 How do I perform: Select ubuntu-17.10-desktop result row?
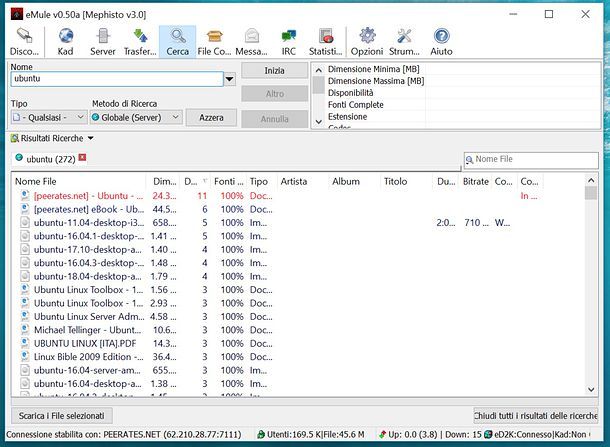298,249
